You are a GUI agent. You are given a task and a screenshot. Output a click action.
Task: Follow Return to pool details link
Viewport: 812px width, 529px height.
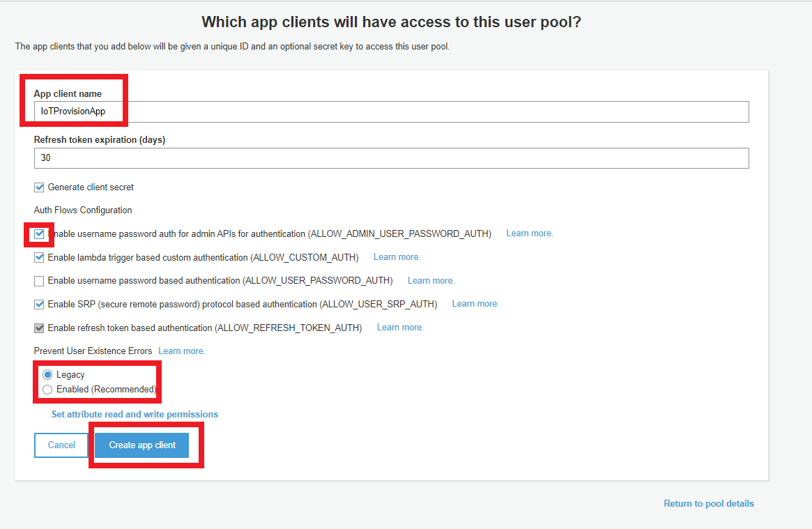[709, 504]
